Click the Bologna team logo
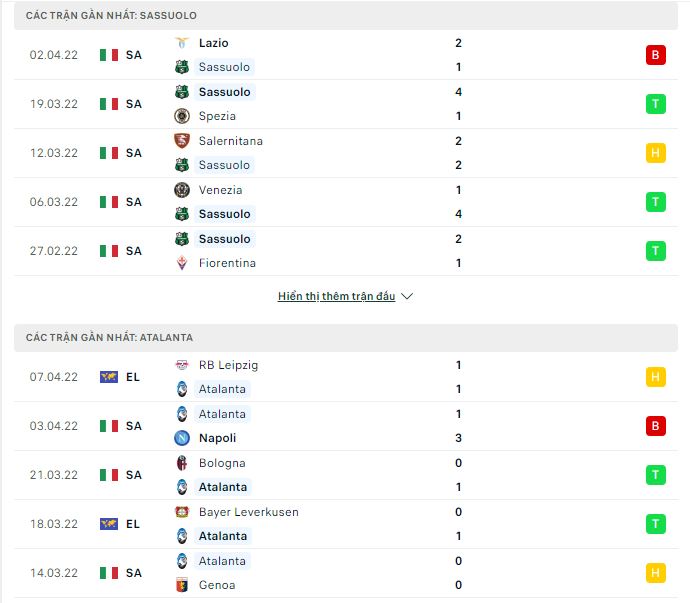The image size is (690, 603). pyautogui.click(x=182, y=463)
